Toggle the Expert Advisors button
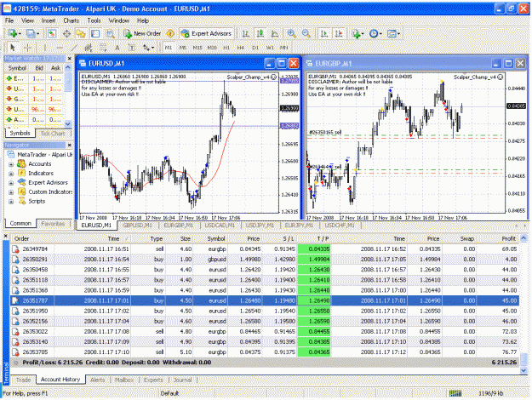This screenshot has width=532, height=400. coord(207,33)
